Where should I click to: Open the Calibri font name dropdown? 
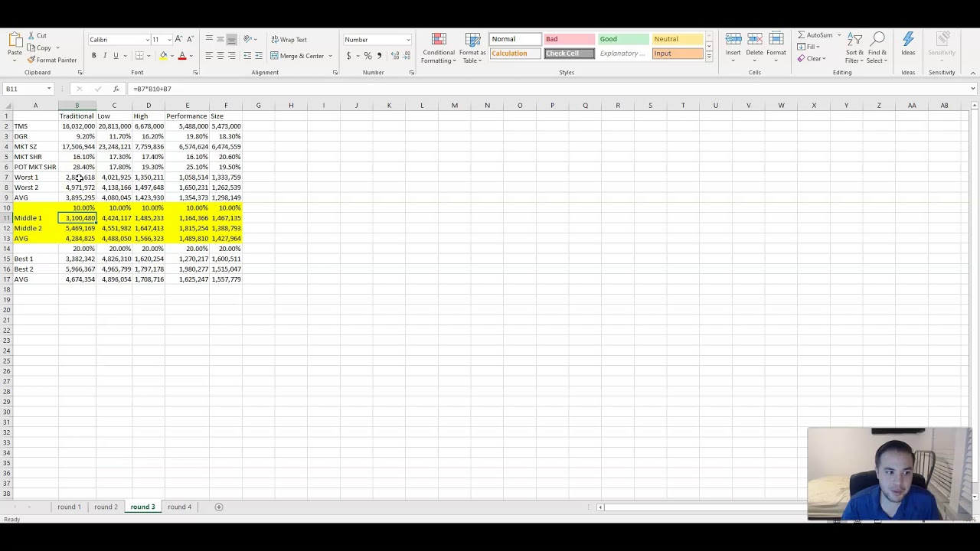tap(147, 40)
